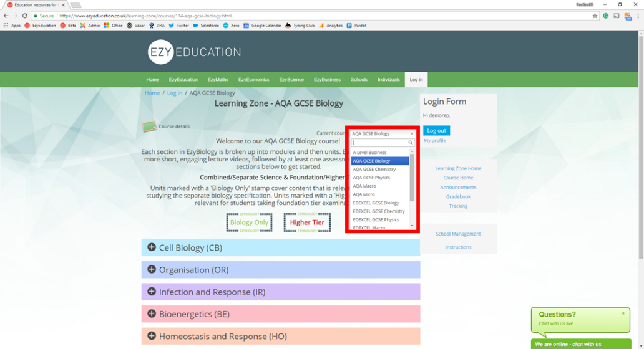Select highlighted AQA GCSE Biology option
The image size is (644, 349).
[380, 161]
